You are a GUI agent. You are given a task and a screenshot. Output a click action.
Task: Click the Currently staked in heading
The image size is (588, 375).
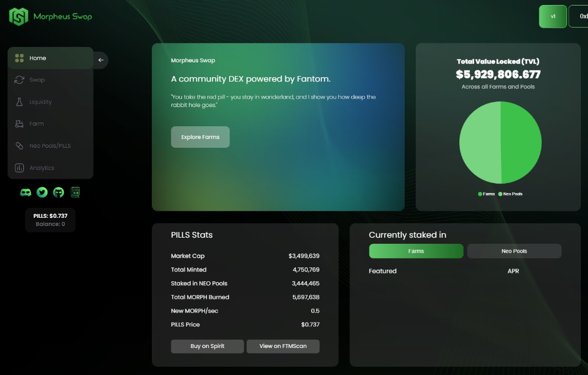[407, 235]
